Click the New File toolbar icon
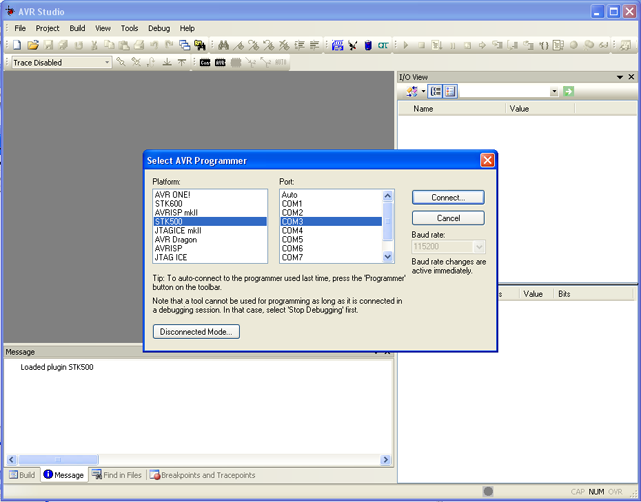The width and height of the screenshot is (641, 502). [17, 45]
